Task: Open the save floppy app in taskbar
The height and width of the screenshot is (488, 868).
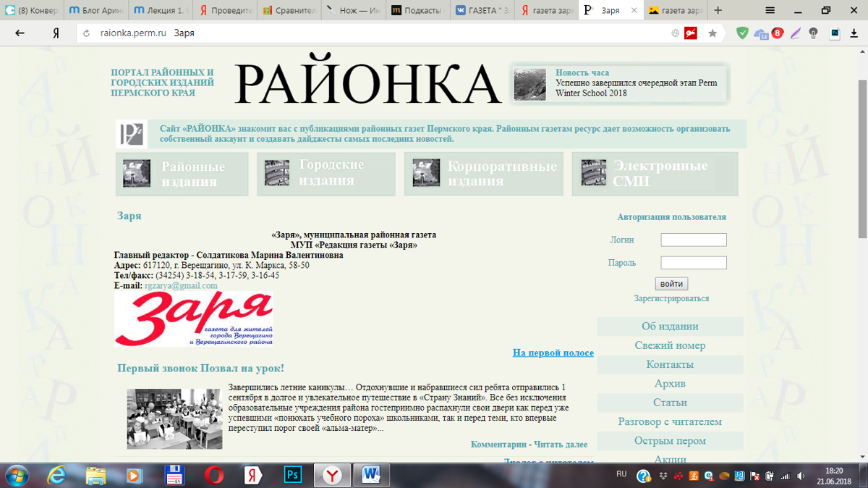Action: [x=174, y=475]
